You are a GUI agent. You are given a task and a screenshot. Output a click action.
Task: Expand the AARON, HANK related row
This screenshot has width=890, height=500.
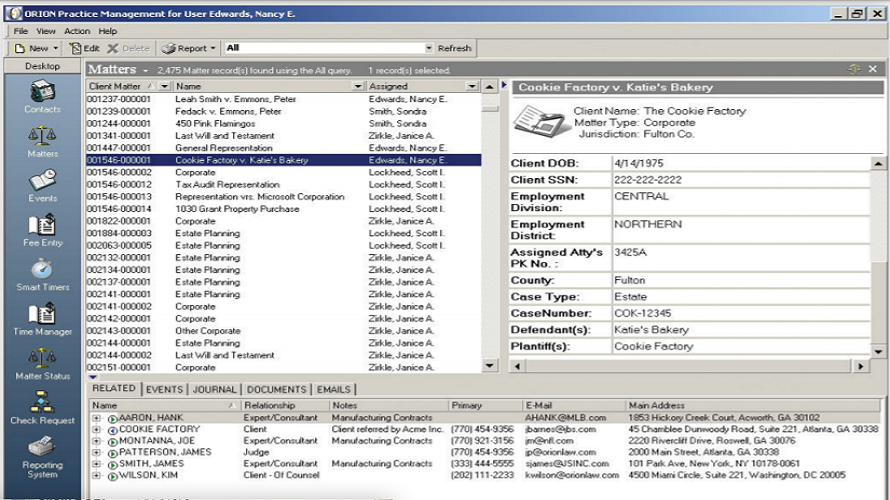96,418
